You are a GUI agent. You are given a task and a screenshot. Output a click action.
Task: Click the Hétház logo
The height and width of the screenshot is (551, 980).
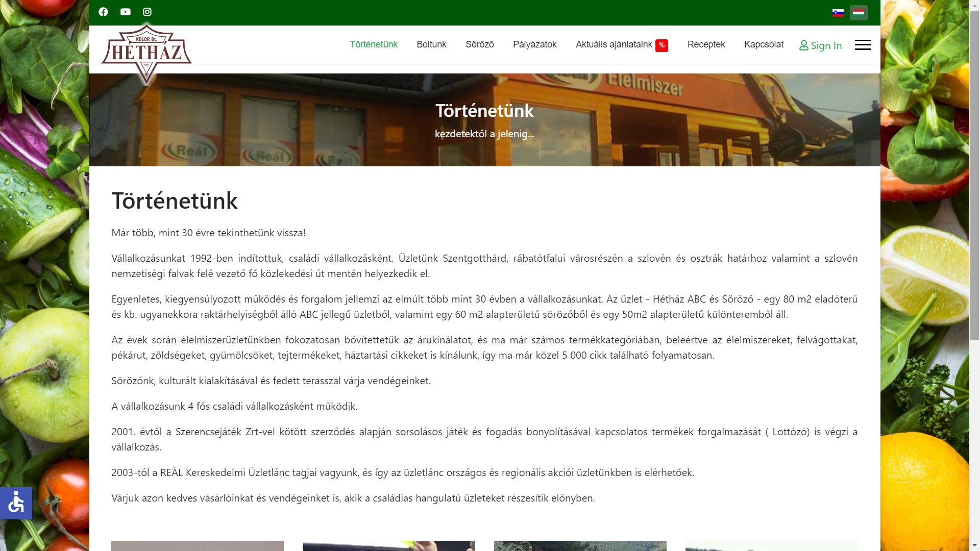point(146,53)
